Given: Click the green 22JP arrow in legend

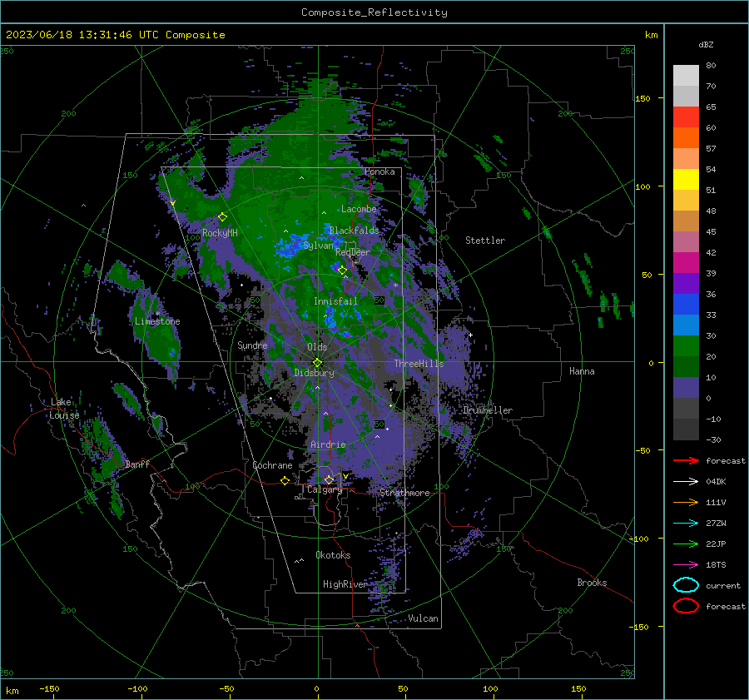Looking at the screenshot, I should click(x=686, y=544).
